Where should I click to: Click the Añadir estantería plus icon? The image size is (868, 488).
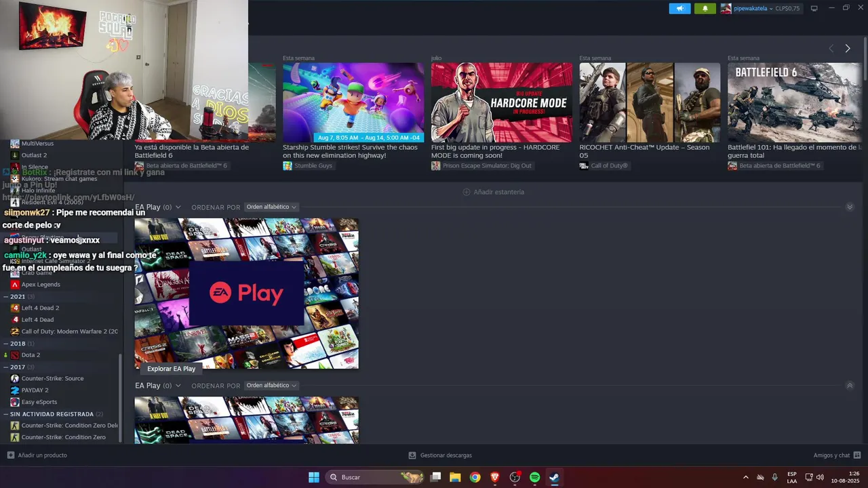[466, 192]
